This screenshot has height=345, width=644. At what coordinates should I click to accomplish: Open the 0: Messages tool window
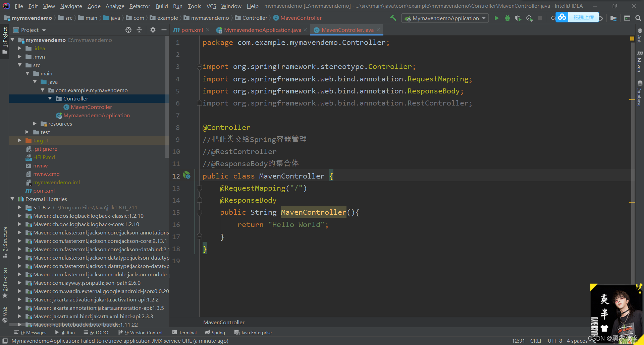30,333
